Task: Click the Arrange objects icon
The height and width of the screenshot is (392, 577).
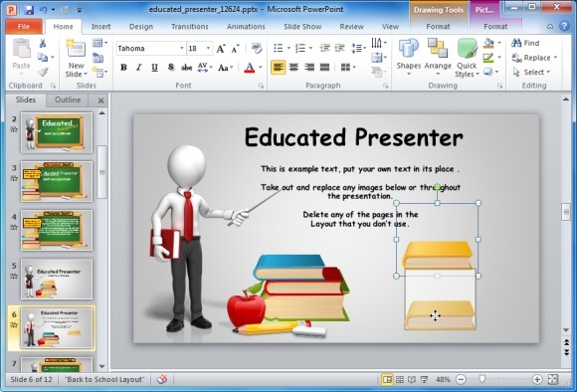Action: tap(438, 48)
